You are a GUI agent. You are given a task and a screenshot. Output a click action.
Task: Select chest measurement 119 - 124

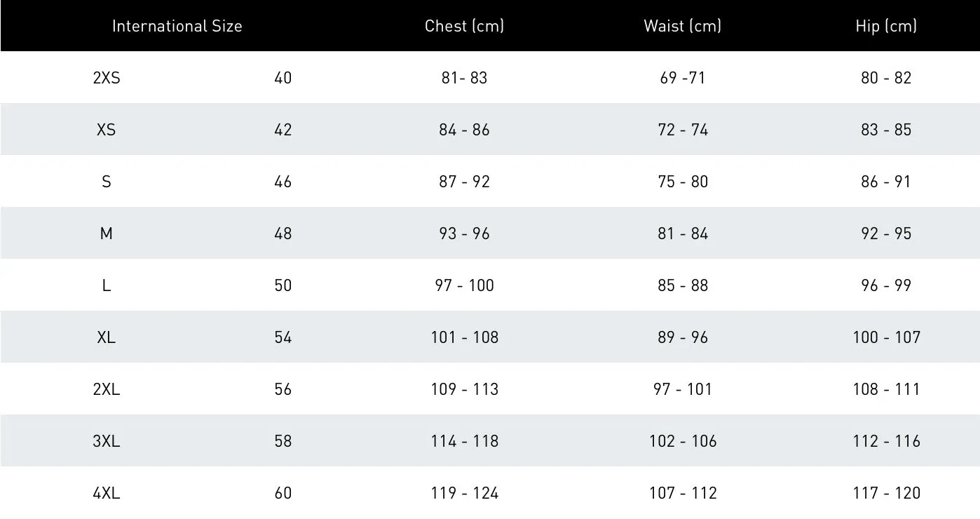[x=464, y=493]
